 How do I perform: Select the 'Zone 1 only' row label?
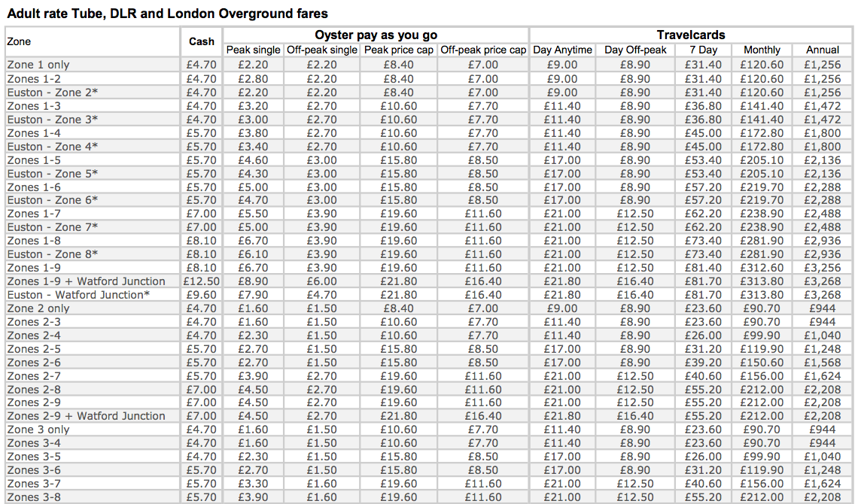click(38, 65)
